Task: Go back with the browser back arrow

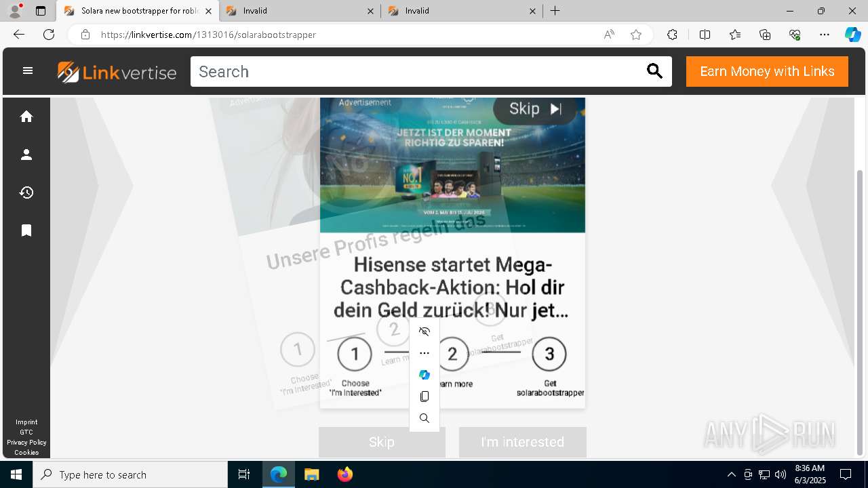Action: pos(19,35)
